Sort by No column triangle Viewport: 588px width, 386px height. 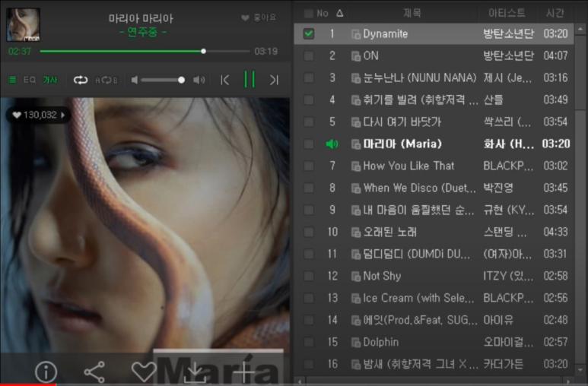tap(340, 14)
